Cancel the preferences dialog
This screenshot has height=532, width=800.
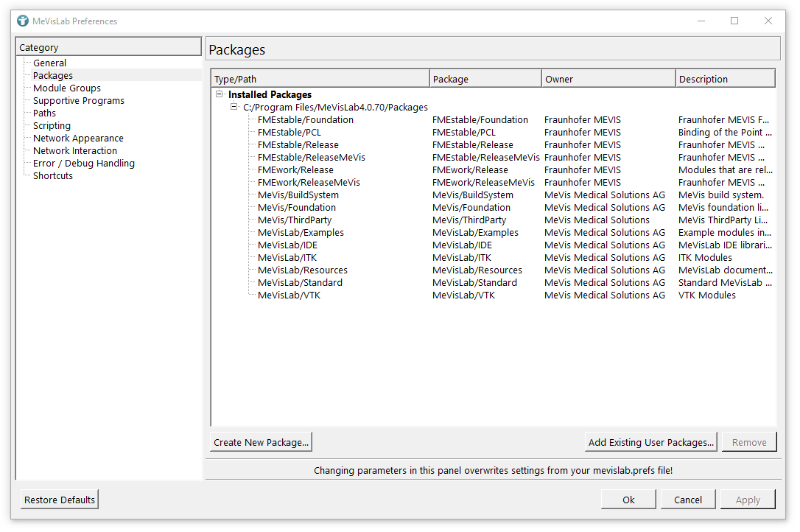click(x=687, y=500)
